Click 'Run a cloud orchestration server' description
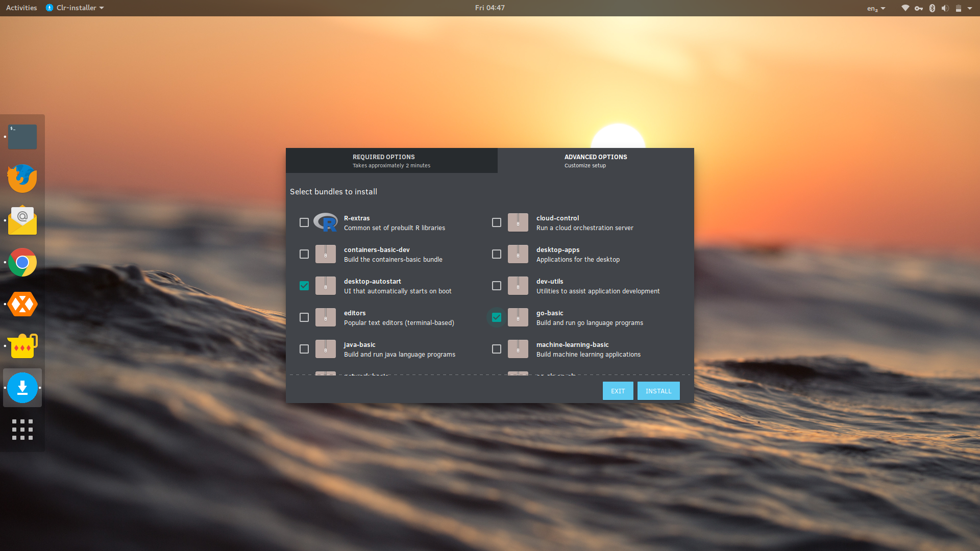This screenshot has width=980, height=551. [585, 228]
